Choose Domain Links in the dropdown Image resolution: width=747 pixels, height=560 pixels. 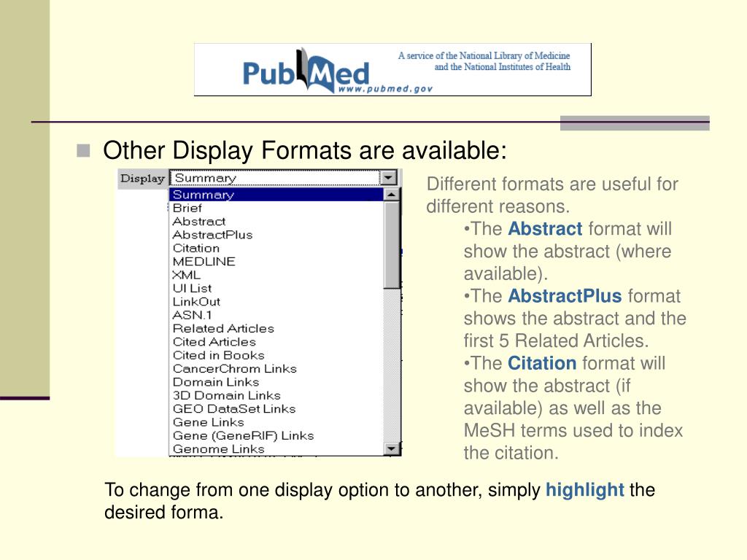coord(276,381)
